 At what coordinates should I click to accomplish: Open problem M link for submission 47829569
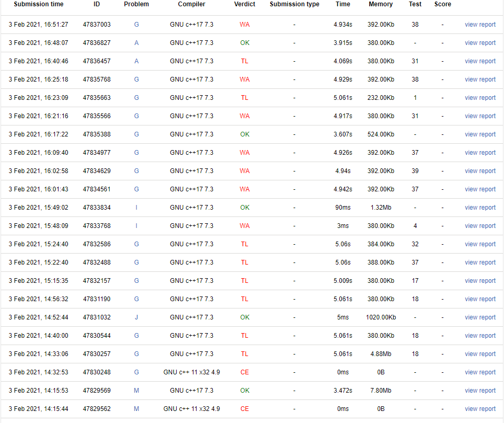(136, 391)
